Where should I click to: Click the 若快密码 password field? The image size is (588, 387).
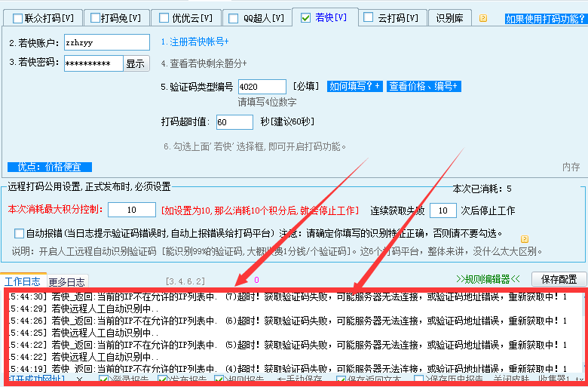[93, 63]
